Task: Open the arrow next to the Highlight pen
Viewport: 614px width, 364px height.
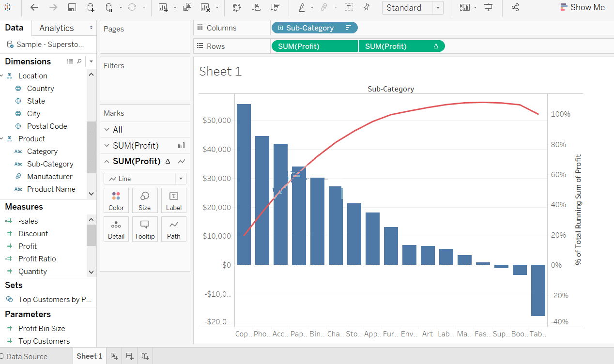Action: click(x=312, y=8)
